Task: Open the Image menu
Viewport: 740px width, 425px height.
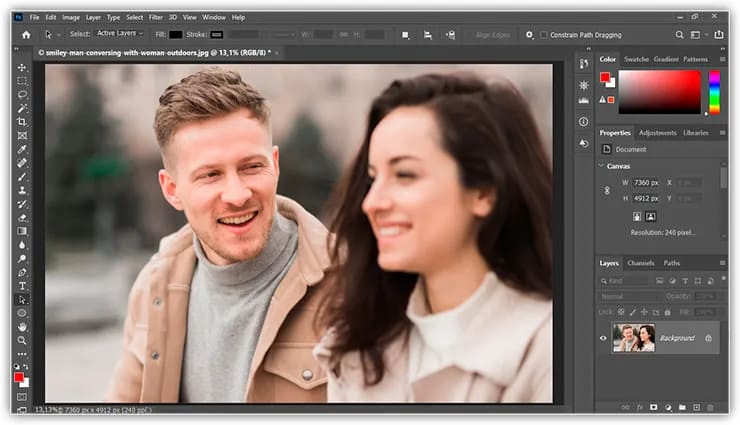Action: [71, 17]
